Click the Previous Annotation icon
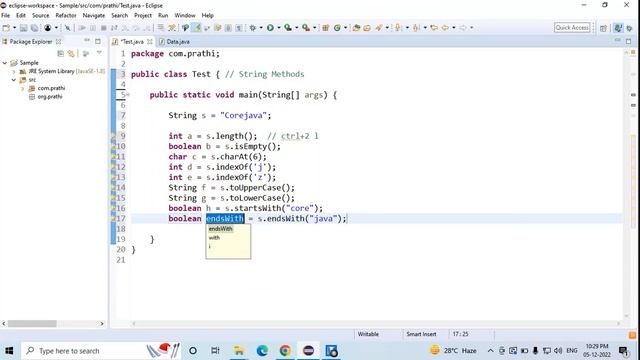640x360 pixels. tap(416, 28)
